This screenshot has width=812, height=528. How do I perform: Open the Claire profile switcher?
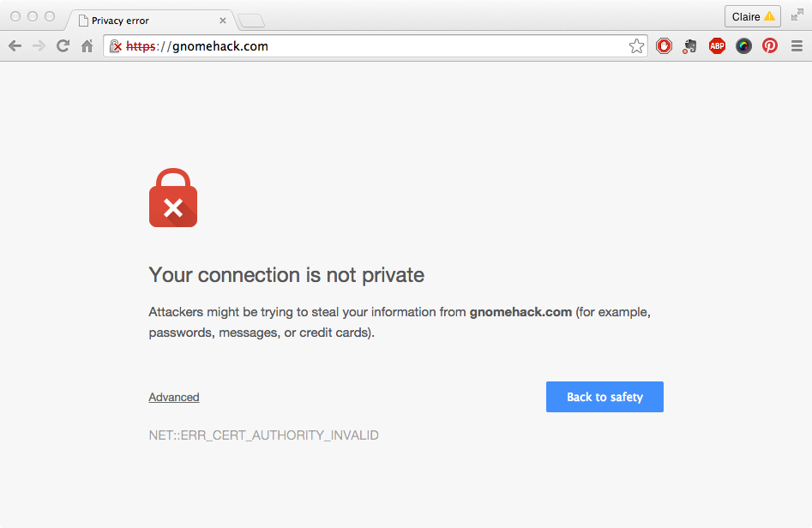pos(753,16)
